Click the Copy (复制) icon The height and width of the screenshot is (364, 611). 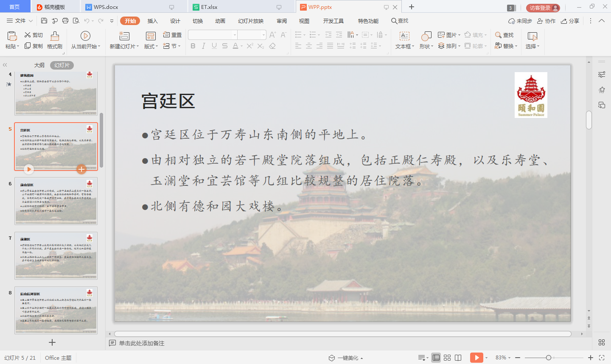click(28, 46)
